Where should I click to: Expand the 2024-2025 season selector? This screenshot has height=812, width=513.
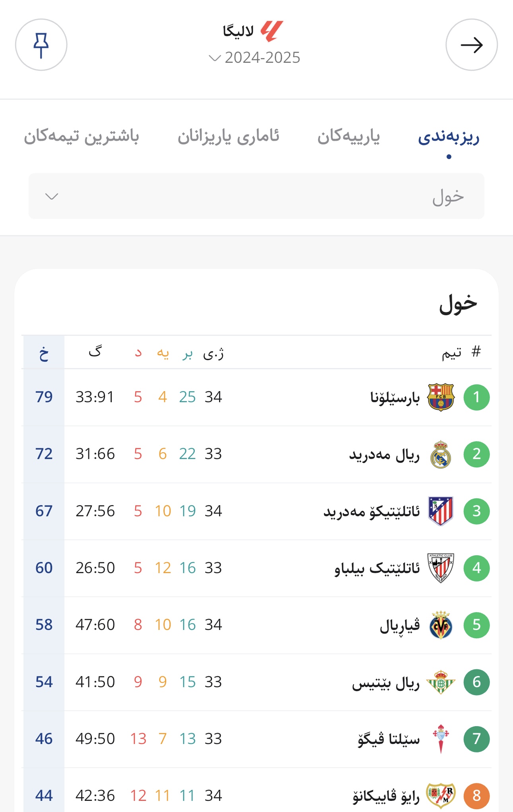[255, 58]
